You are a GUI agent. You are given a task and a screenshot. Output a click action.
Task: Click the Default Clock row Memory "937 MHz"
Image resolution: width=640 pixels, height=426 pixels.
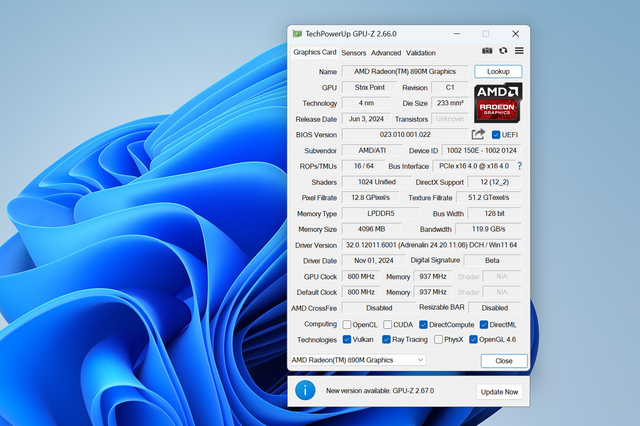point(433,292)
